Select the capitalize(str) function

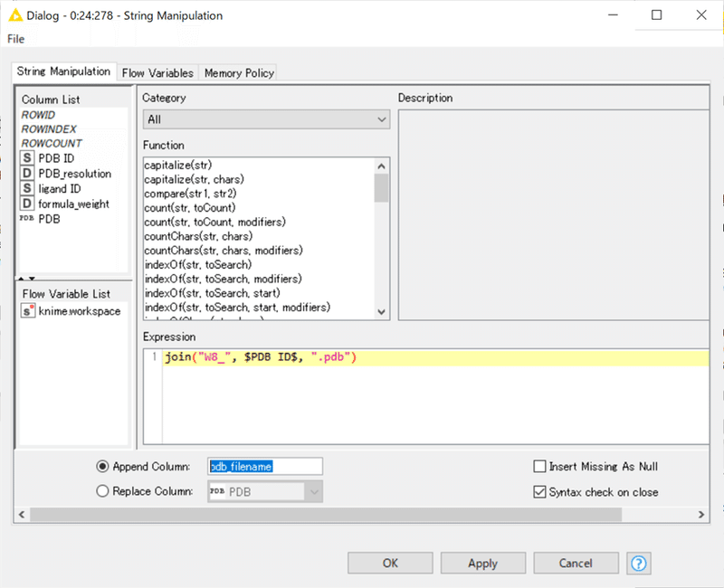click(x=178, y=165)
